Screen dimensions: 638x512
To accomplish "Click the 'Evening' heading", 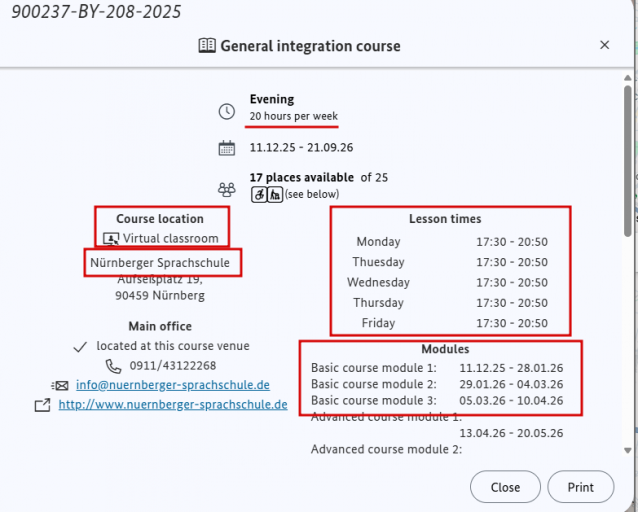I will [272, 99].
